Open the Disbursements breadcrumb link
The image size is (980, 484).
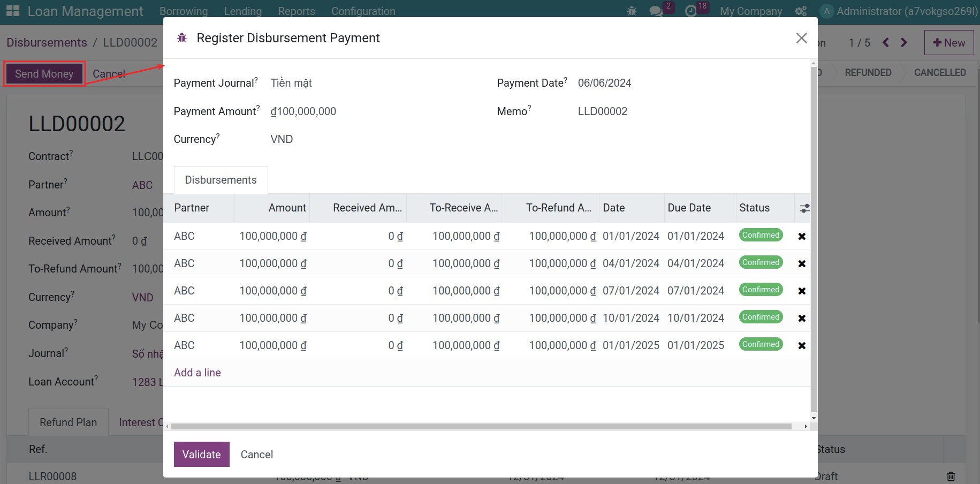[x=47, y=42]
